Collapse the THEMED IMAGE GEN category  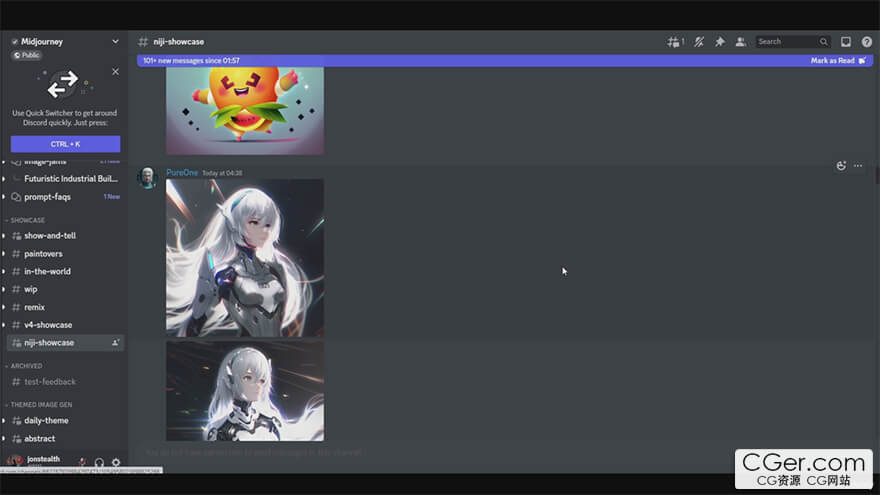click(x=40, y=404)
